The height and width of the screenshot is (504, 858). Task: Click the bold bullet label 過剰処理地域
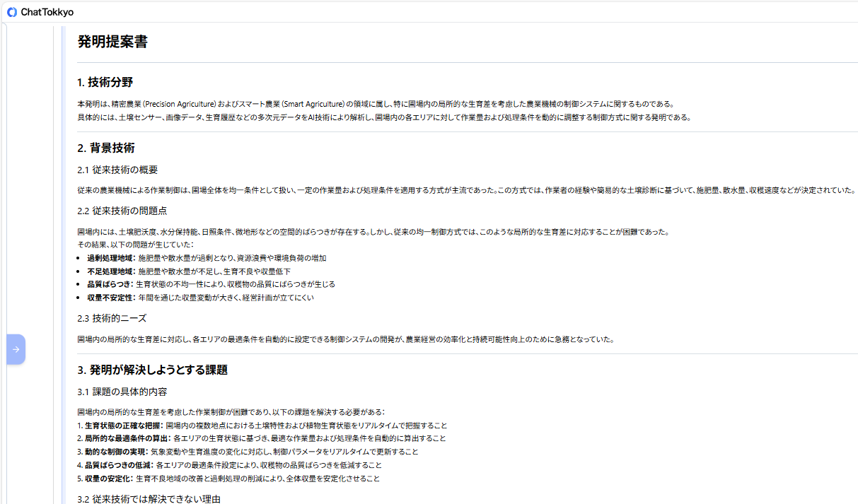(x=110, y=258)
